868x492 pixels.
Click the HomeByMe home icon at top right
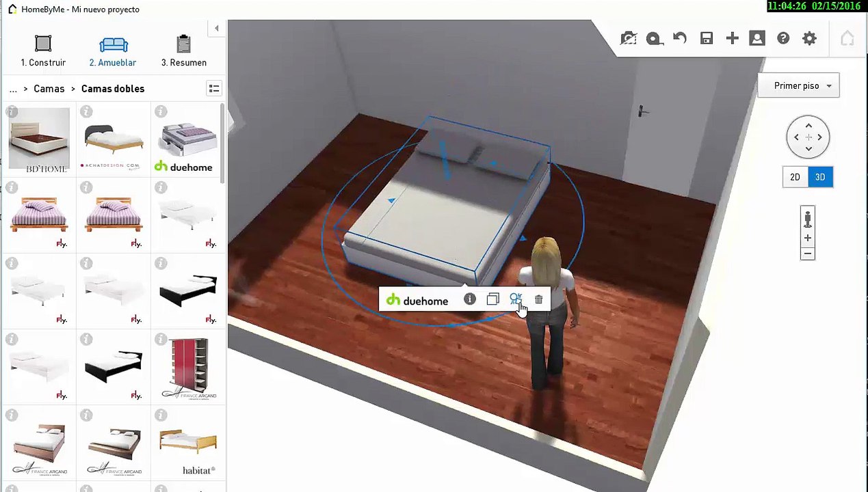[847, 38]
